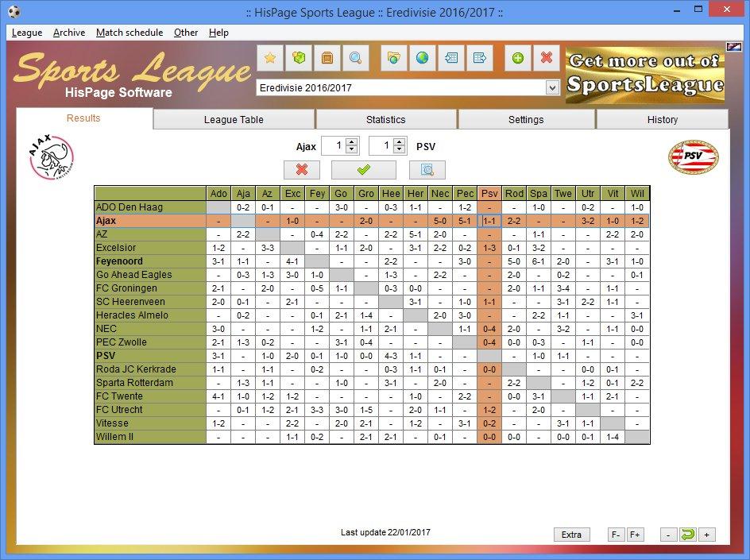This screenshot has width=750, height=560.
Task: Click FC Groningen vs Twente 3-4 cell
Action: point(563,288)
